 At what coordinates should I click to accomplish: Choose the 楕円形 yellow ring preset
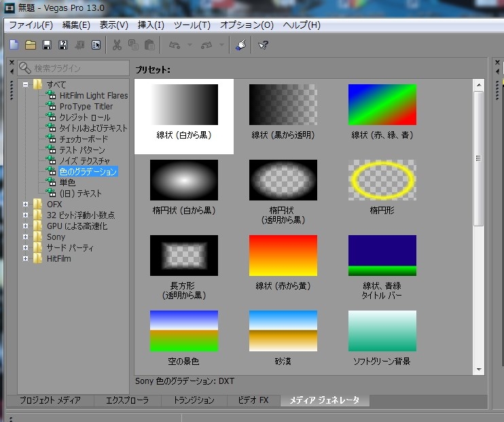tap(382, 187)
